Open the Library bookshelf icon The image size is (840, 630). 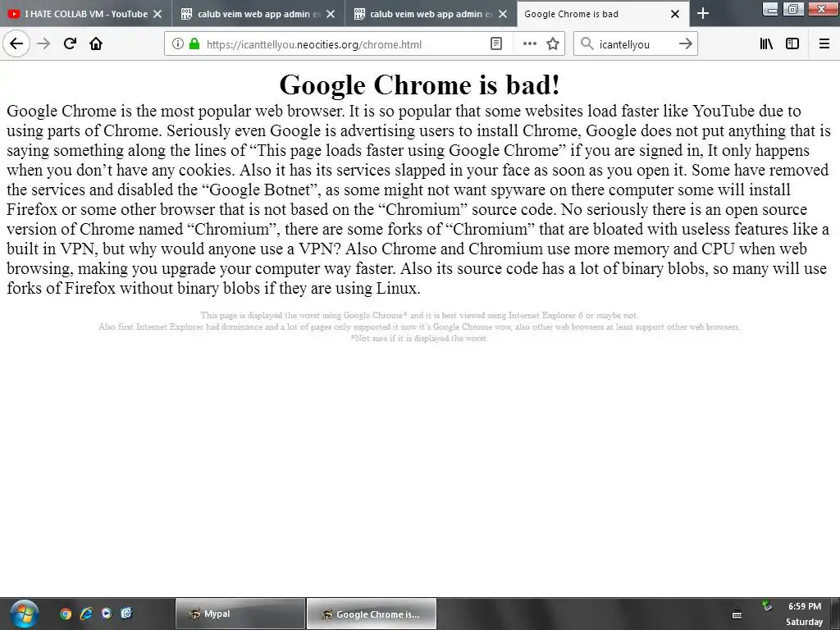[x=766, y=44]
